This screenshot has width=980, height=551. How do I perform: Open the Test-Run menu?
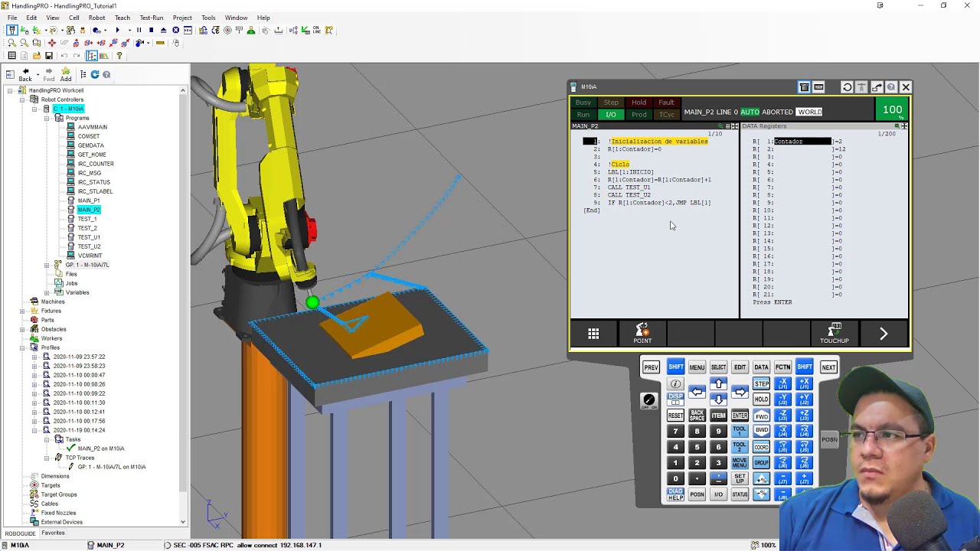(x=152, y=18)
